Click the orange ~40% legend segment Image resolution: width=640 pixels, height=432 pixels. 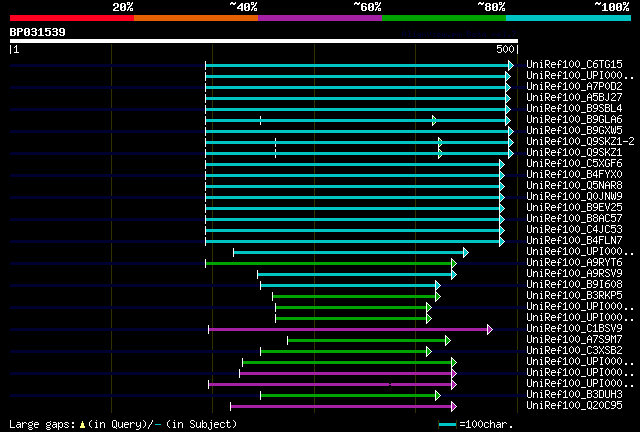coord(196,18)
